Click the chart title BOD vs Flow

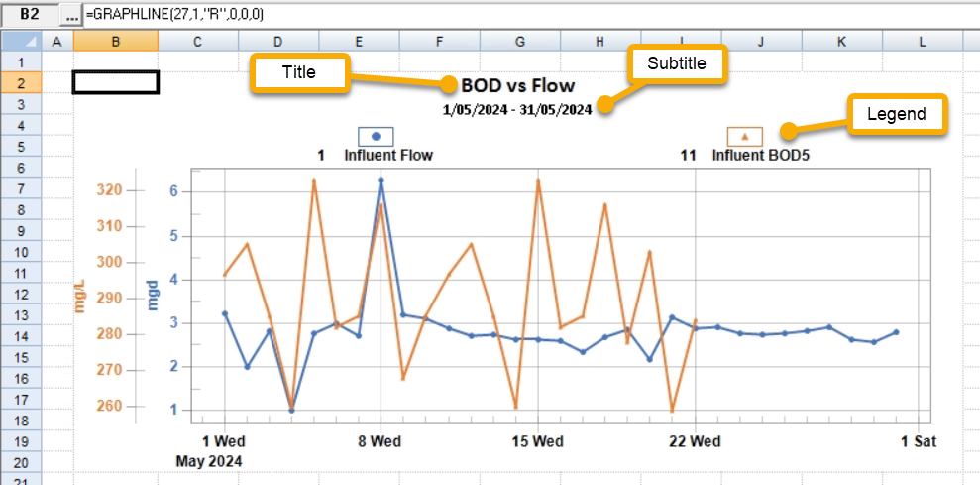pyautogui.click(x=517, y=86)
